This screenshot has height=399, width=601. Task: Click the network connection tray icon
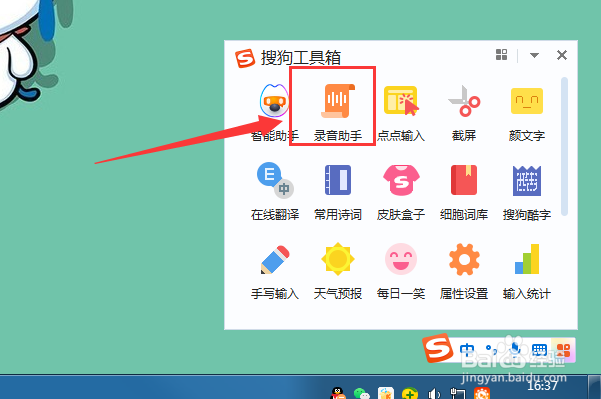click(458, 393)
